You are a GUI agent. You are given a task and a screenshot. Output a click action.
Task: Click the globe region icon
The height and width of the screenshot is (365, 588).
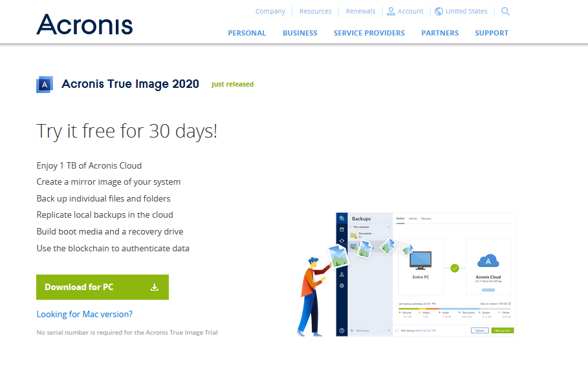(439, 11)
